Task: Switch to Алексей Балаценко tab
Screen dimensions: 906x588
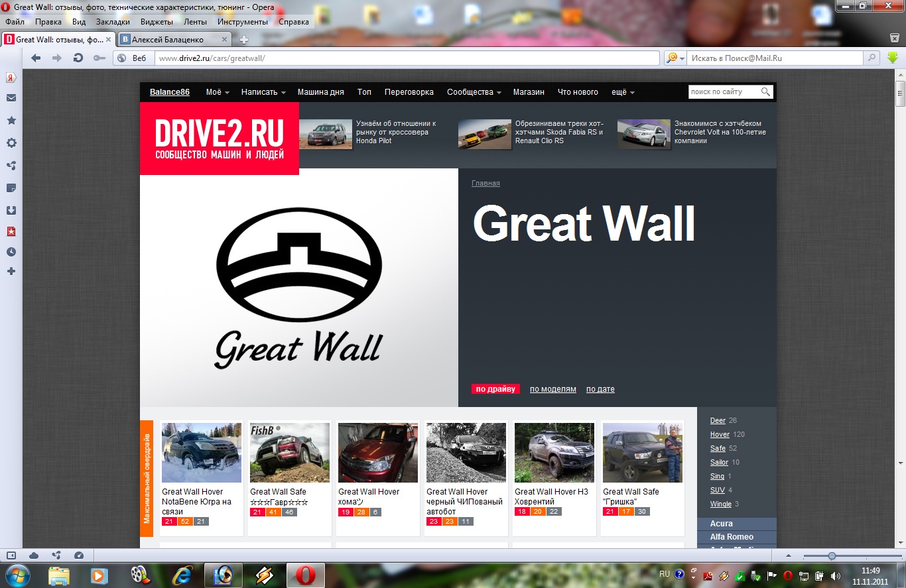Action: [x=176, y=40]
